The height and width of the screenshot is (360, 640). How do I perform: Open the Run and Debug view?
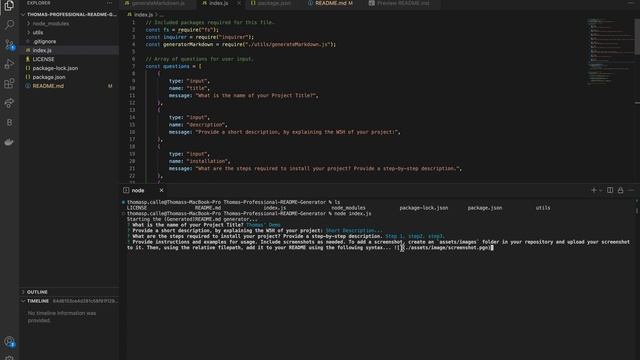point(9,64)
